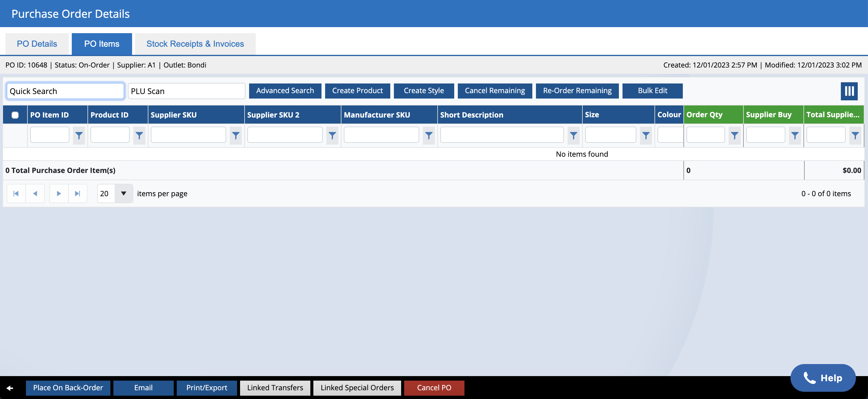Click the Advanced Search button

(x=285, y=91)
